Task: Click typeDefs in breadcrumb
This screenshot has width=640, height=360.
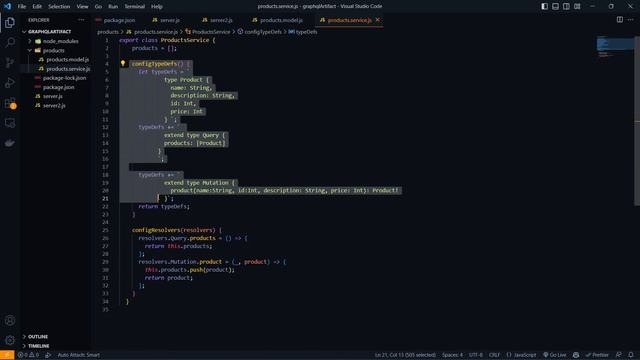Action: (306, 32)
